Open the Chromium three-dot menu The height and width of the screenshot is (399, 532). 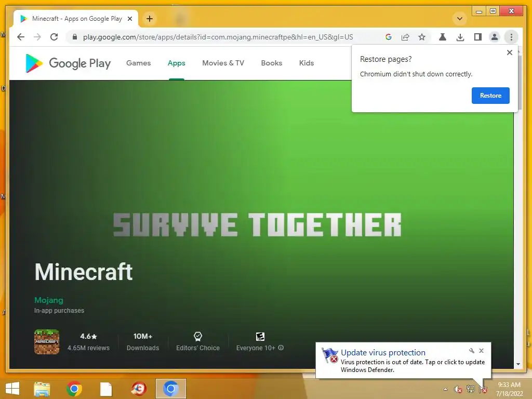511,37
